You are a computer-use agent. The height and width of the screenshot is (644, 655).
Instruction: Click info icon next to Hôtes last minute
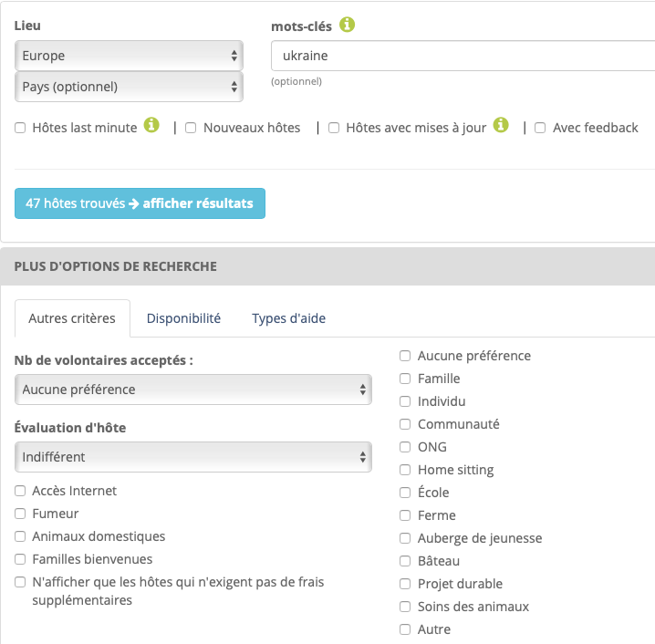pyautogui.click(x=151, y=126)
